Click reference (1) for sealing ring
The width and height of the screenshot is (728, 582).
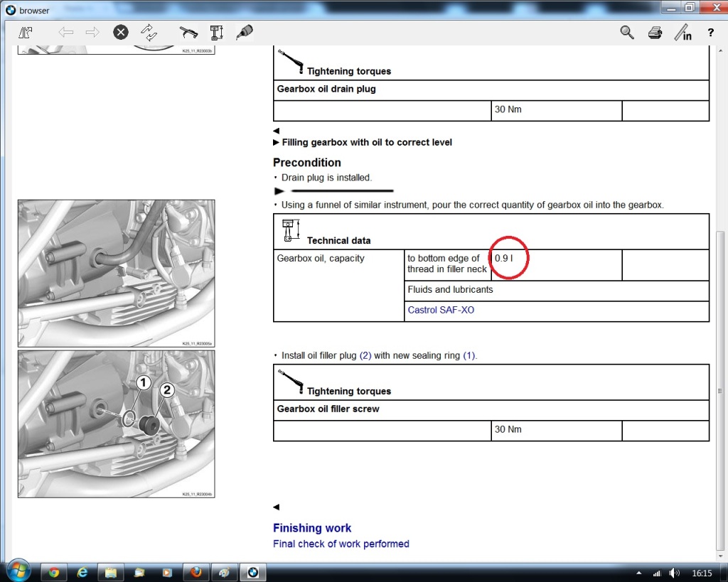coord(469,355)
